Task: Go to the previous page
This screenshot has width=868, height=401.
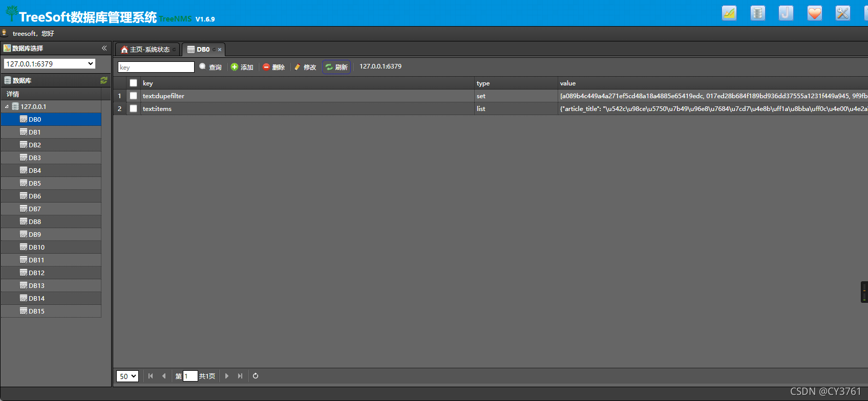Action: click(x=164, y=376)
